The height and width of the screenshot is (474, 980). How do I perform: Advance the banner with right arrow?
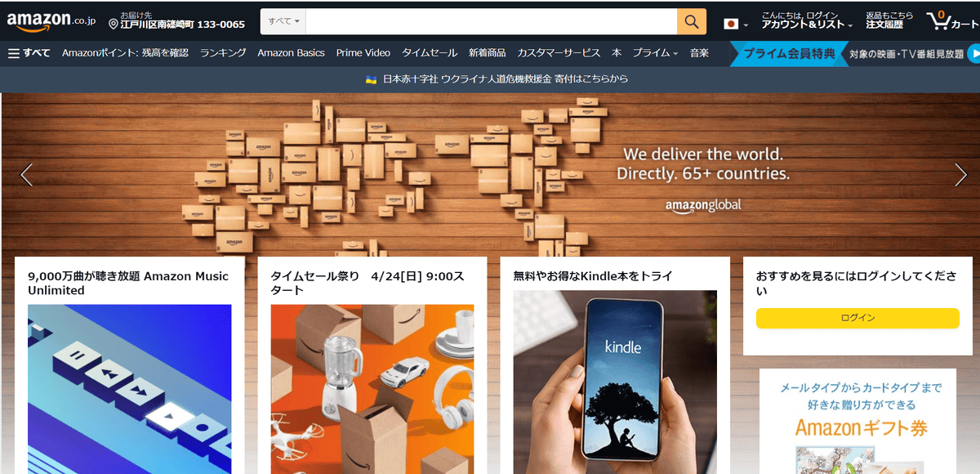(x=961, y=175)
